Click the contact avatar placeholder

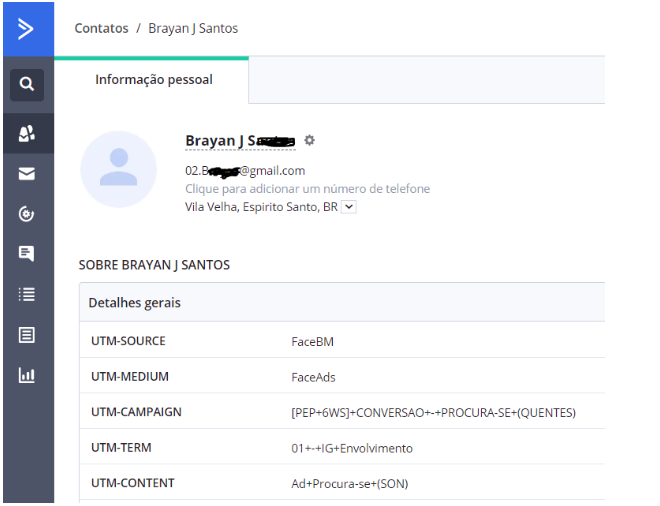click(118, 169)
